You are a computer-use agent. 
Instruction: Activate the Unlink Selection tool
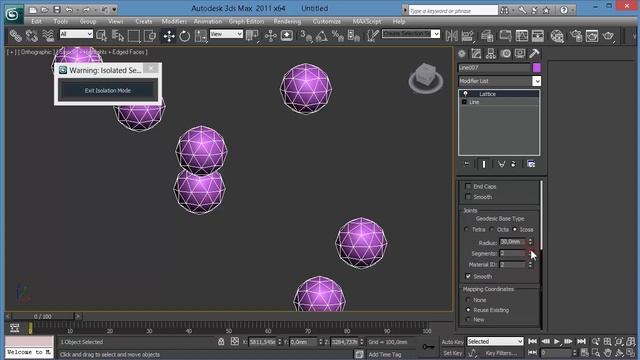32,36
